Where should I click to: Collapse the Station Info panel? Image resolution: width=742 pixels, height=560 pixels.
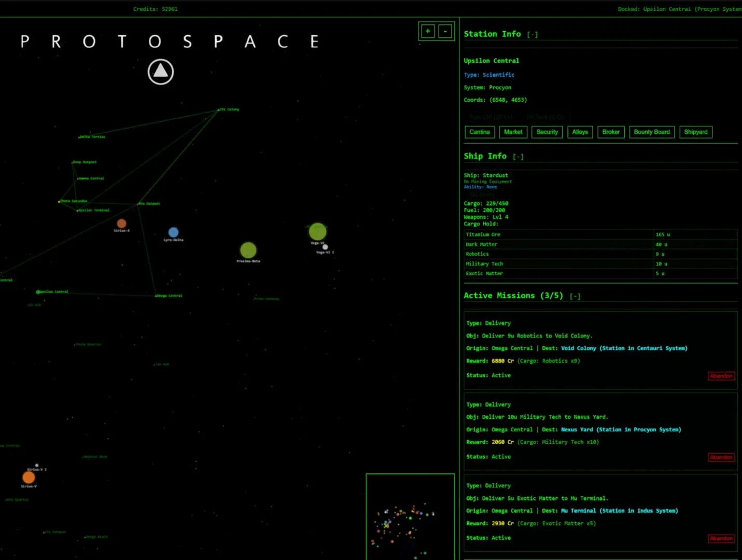(533, 34)
